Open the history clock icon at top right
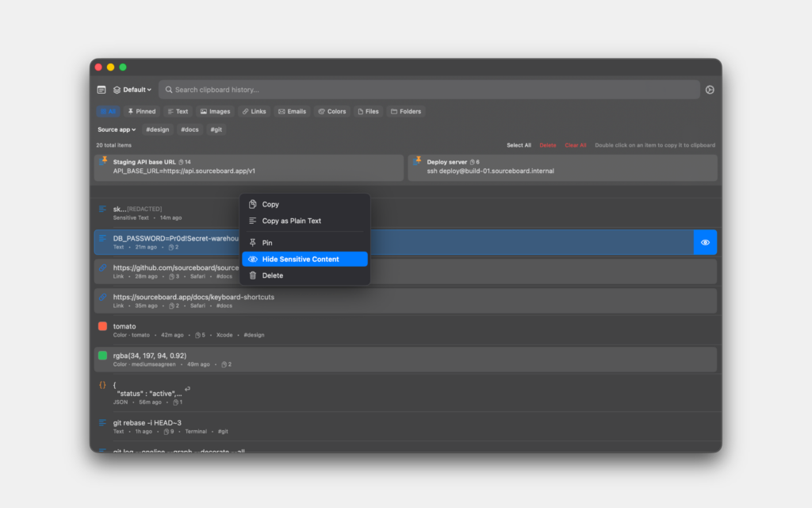The image size is (812, 508). (710, 90)
